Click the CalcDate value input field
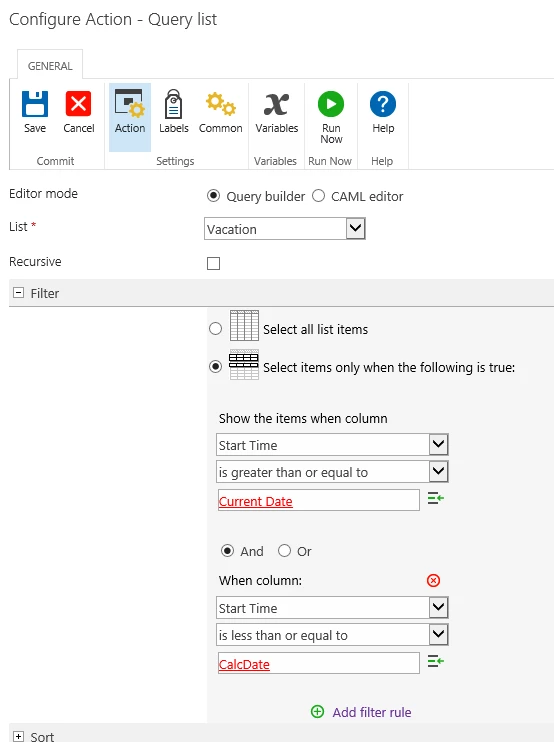The width and height of the screenshot is (554, 742). coord(318,663)
